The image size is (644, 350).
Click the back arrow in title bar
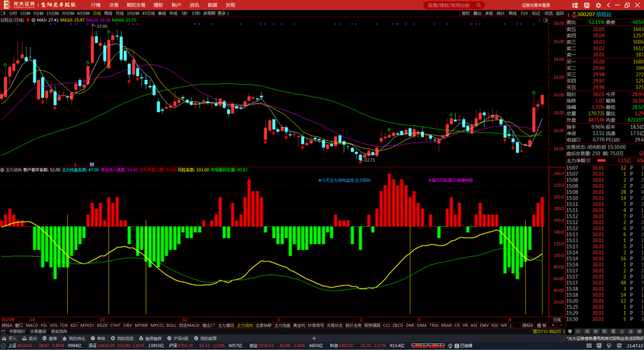(608, 6)
